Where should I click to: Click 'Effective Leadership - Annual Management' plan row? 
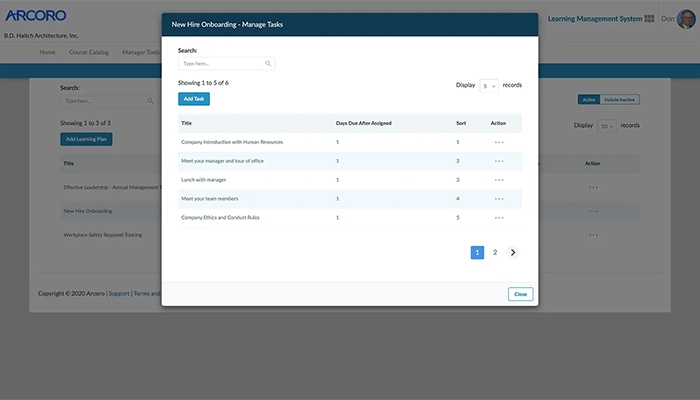click(x=112, y=188)
